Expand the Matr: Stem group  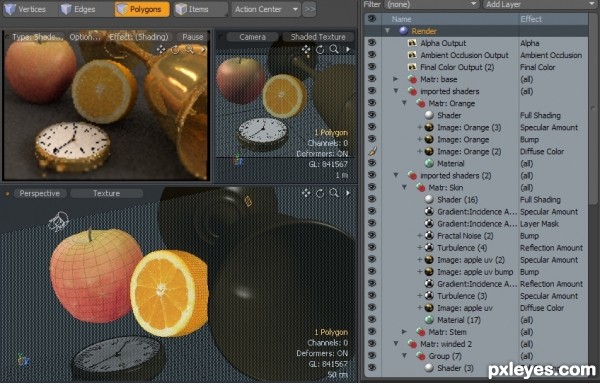(x=404, y=332)
